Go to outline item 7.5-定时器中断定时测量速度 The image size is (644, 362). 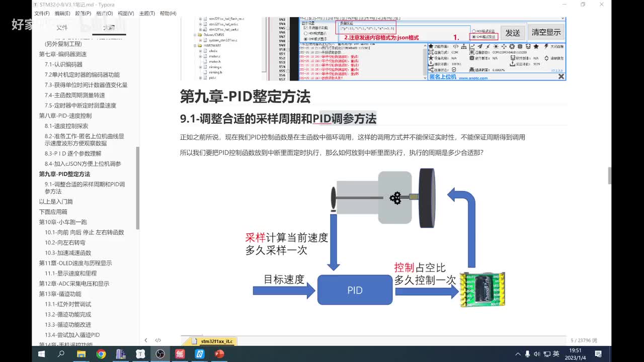point(80,105)
